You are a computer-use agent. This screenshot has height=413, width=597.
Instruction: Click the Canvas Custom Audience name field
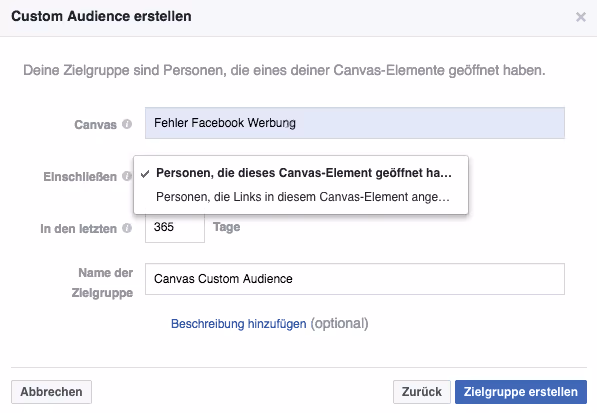click(354, 279)
